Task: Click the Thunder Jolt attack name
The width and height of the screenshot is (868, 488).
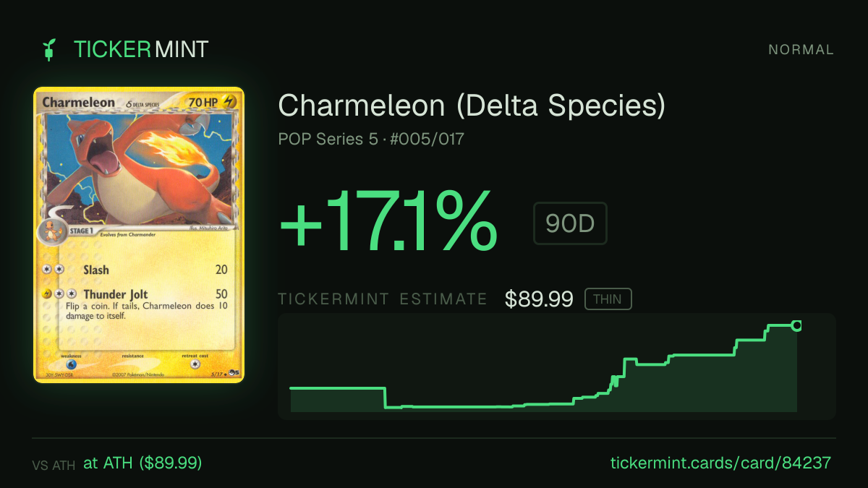Action: [116, 294]
